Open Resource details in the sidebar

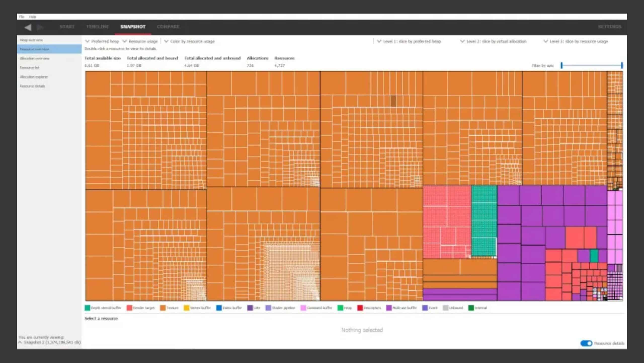[x=49, y=86]
